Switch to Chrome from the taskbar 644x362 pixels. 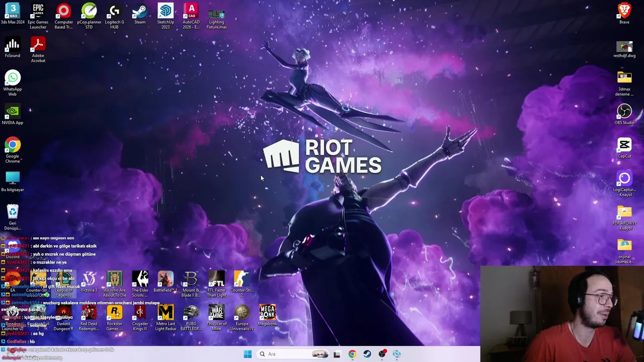[x=352, y=354]
